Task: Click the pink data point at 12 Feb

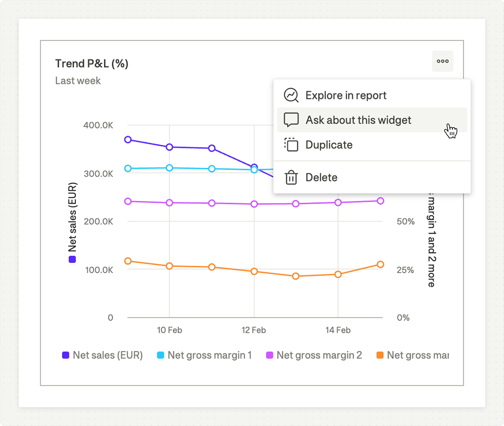Action: (254, 204)
